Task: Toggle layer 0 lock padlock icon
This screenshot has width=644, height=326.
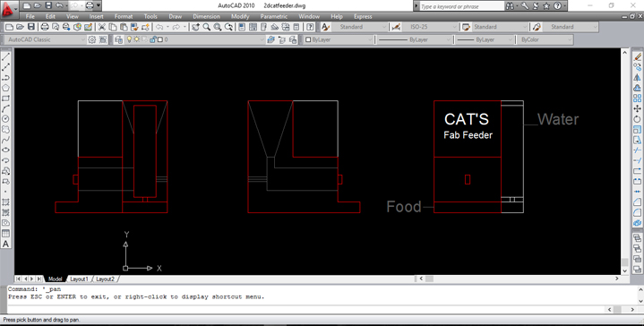Action: tap(153, 39)
